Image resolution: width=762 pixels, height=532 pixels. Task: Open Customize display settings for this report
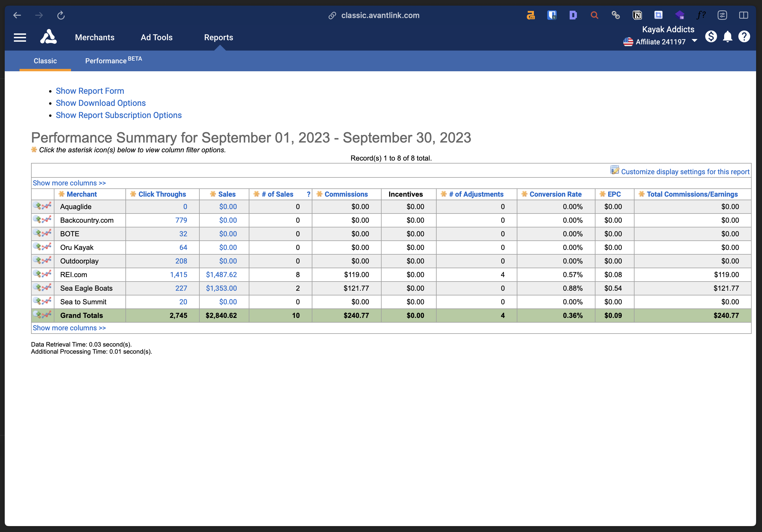click(685, 172)
